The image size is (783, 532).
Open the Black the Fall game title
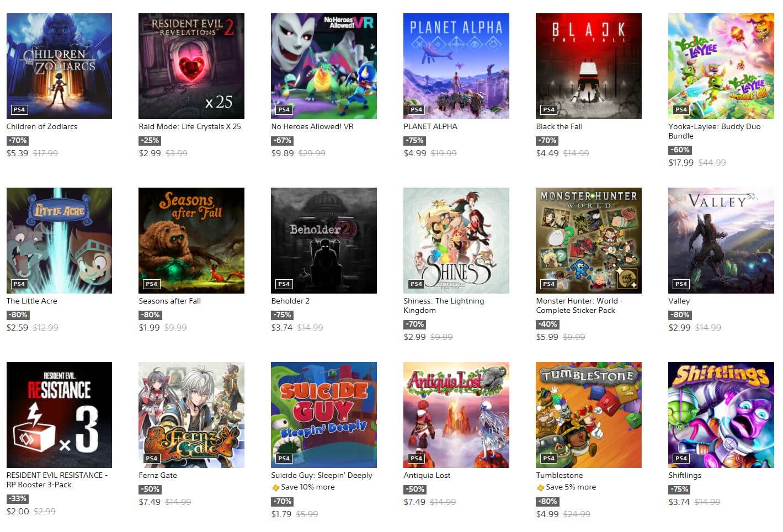tap(559, 126)
